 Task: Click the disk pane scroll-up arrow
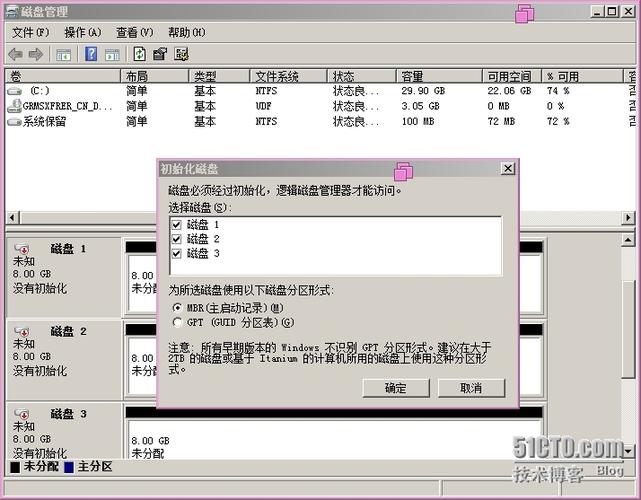(628, 240)
